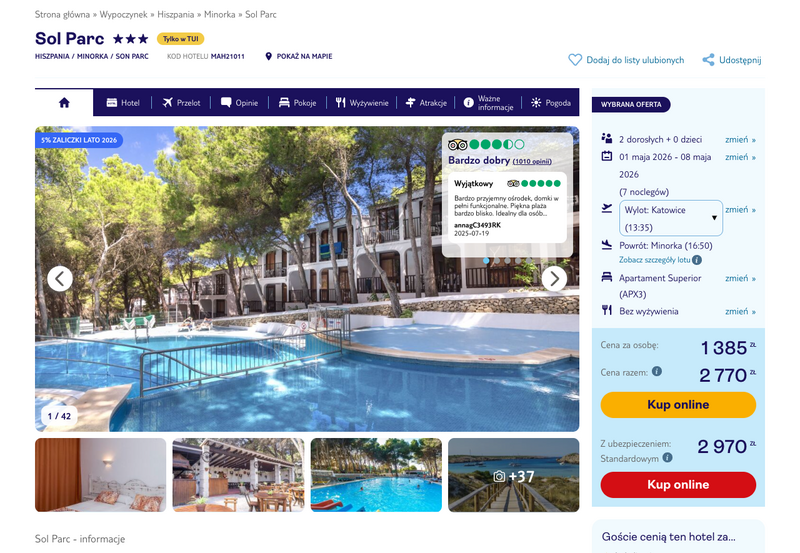Screen dimensions: 800x553
Task: Select first review carousel dot
Action: point(486,261)
